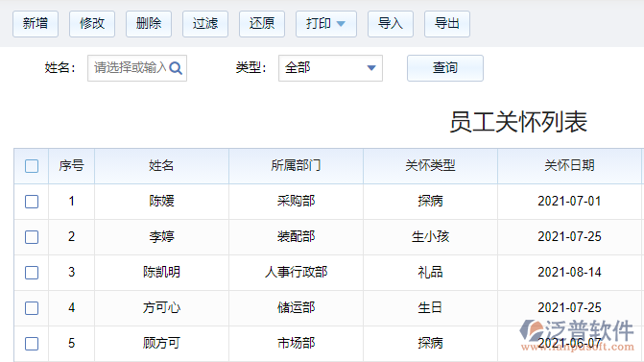This screenshot has width=644, height=362.
Task: Focus the 姓名 input field
Action: coord(137,68)
